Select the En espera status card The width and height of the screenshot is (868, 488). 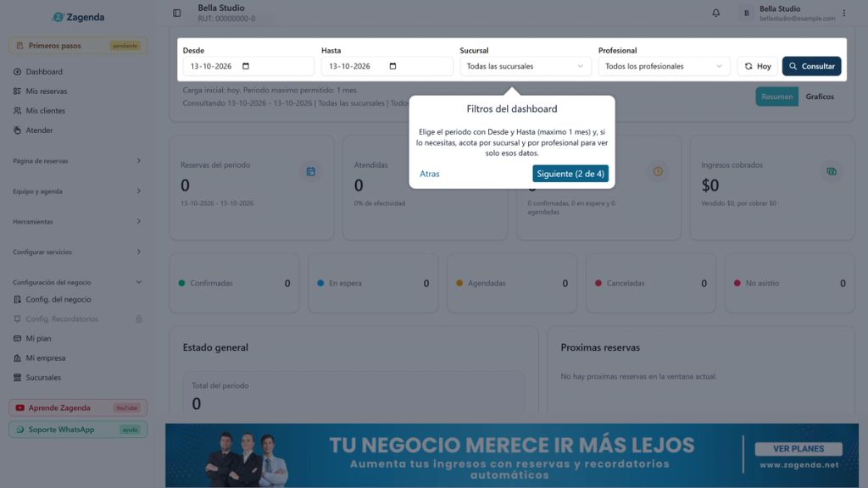click(x=373, y=283)
